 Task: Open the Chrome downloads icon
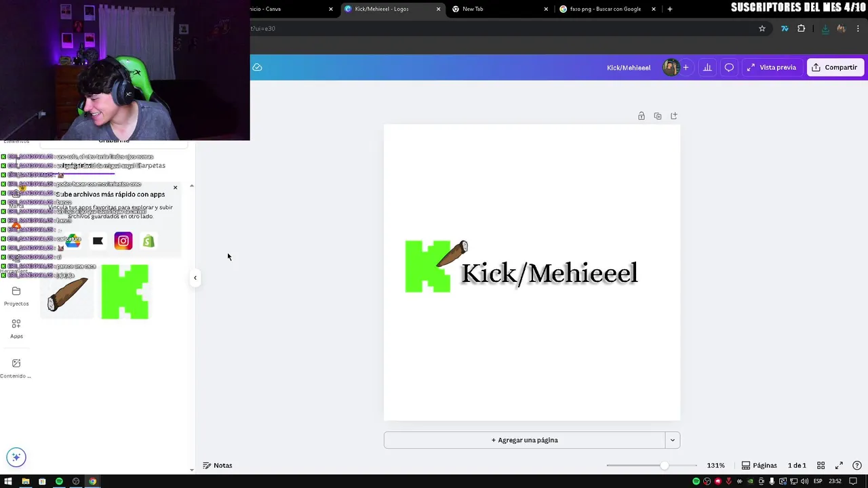[x=825, y=28]
